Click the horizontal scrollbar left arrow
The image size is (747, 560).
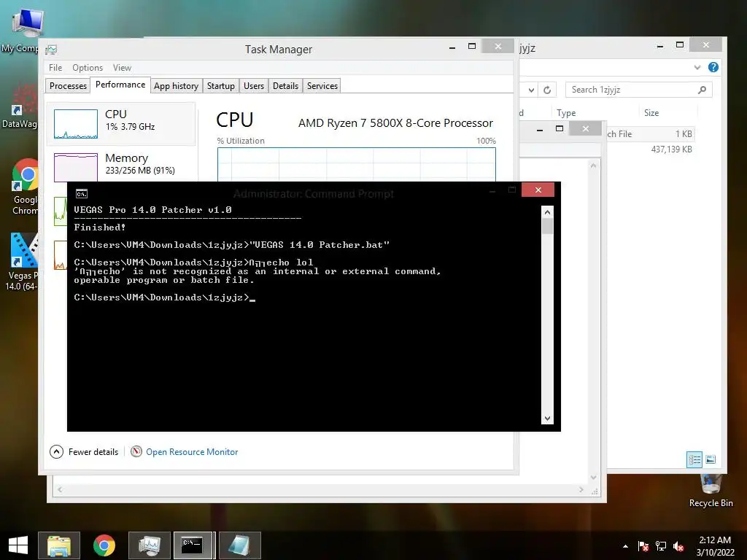point(60,489)
